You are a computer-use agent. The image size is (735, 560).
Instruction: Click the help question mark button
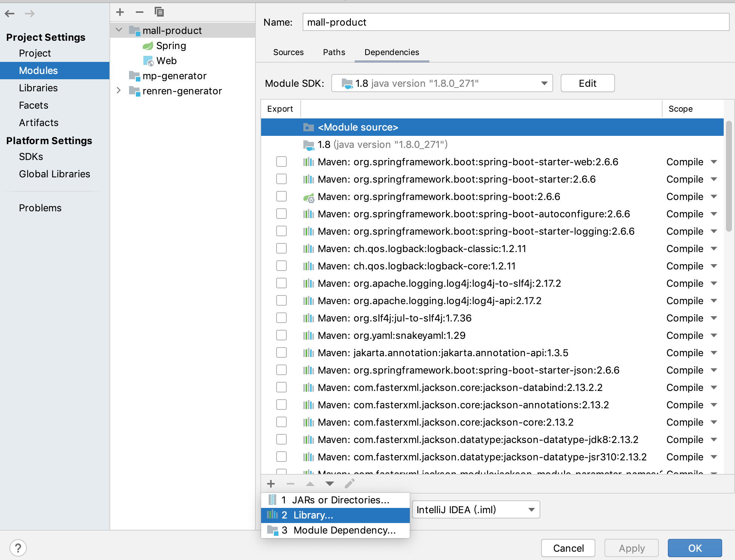(x=18, y=548)
